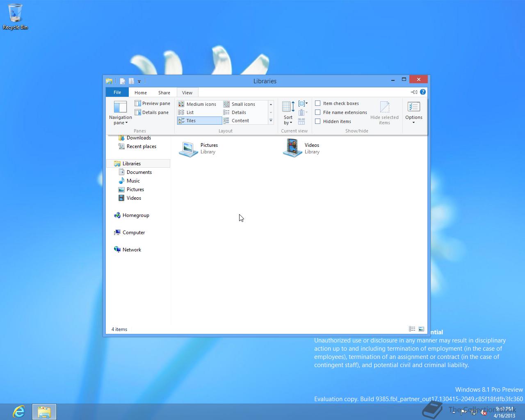Click the layout gallery down arrow
Image resolution: width=525 pixels, height=420 pixels.
click(x=271, y=112)
